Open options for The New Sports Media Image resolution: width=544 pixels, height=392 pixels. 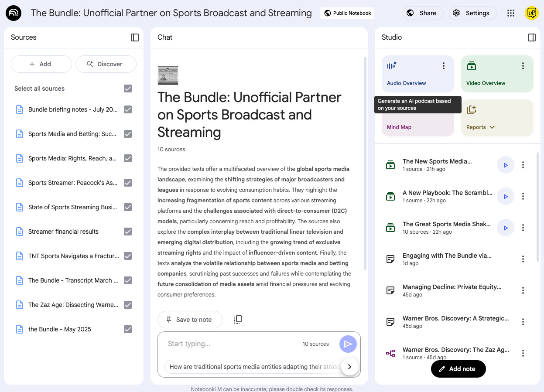(x=523, y=165)
